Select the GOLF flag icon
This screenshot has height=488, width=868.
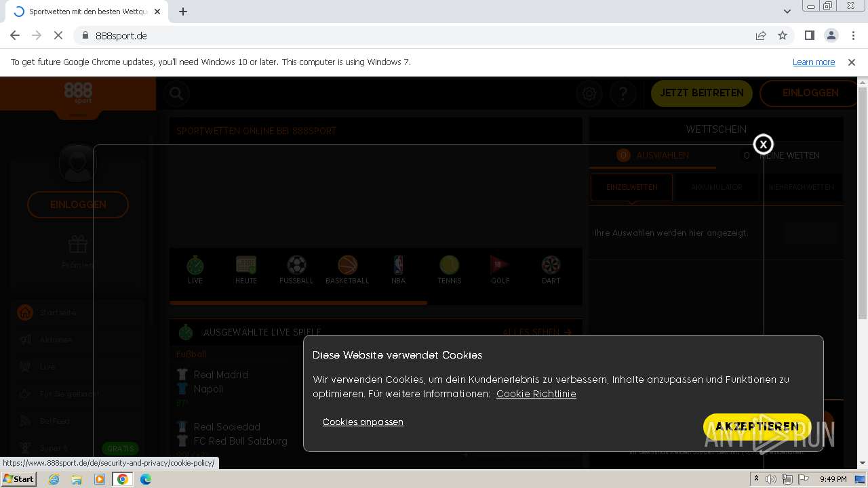pyautogui.click(x=500, y=270)
